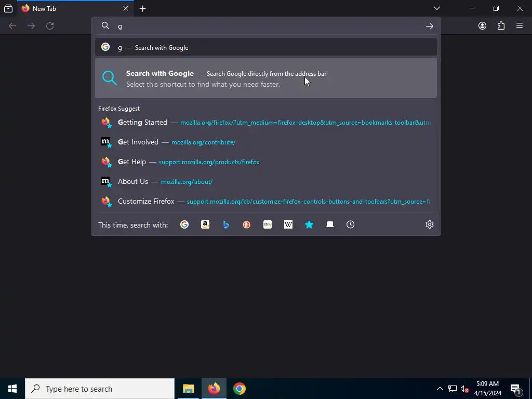Open the Get Help suggestion
This screenshot has width=532, height=399.
(266, 162)
